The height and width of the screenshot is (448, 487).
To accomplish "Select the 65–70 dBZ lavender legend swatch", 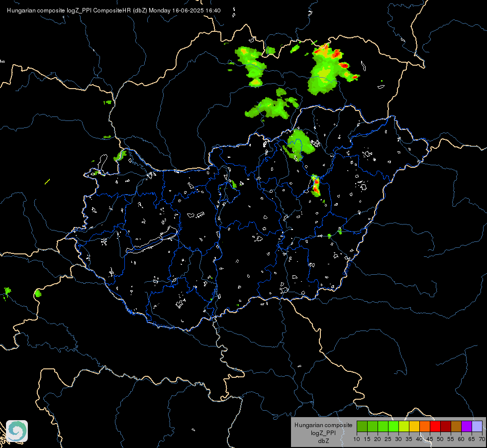I will coord(477,426).
